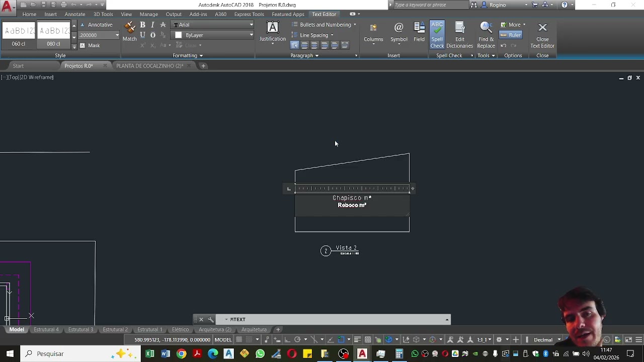Expand the Paragraph panel
The image size is (644, 362).
(x=304, y=55)
